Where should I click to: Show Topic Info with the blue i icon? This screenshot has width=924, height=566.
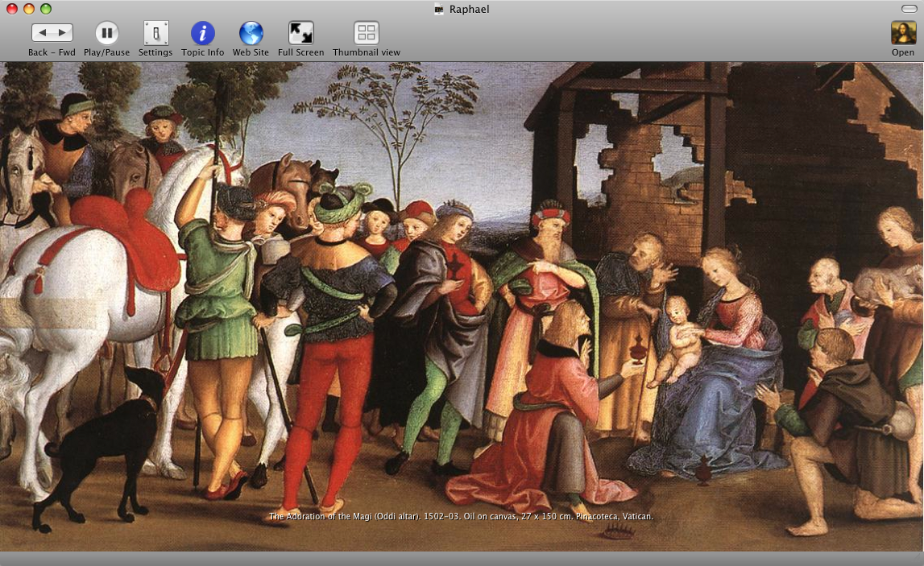(x=203, y=33)
